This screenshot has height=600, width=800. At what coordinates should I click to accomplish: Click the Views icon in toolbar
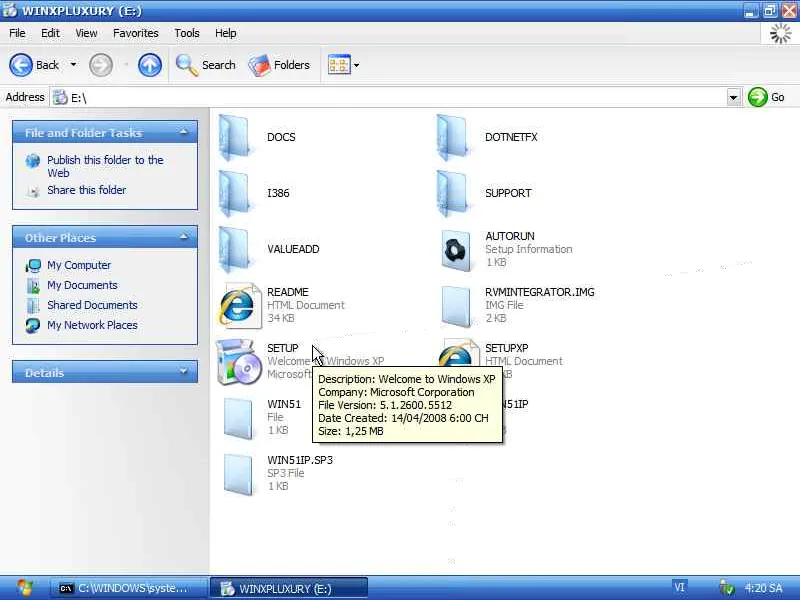(339, 65)
